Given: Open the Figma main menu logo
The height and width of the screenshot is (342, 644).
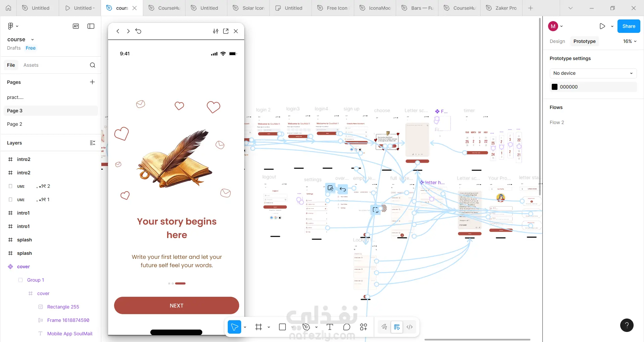Looking at the screenshot, I should coord(10,26).
